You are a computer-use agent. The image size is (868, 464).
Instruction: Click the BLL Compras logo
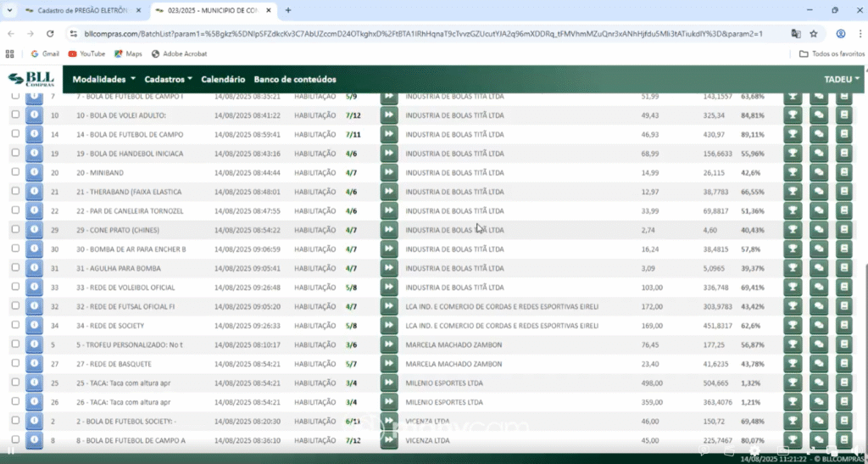tap(31, 79)
